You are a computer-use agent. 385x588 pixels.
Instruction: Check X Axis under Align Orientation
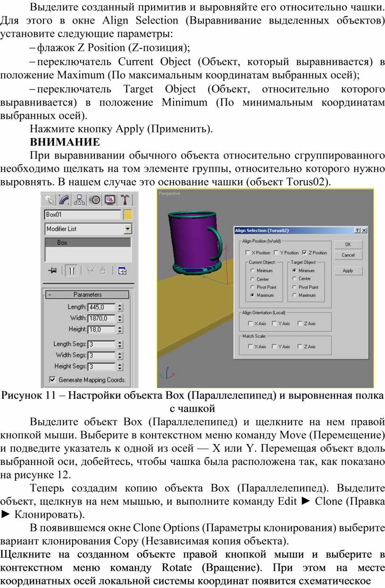250,324
